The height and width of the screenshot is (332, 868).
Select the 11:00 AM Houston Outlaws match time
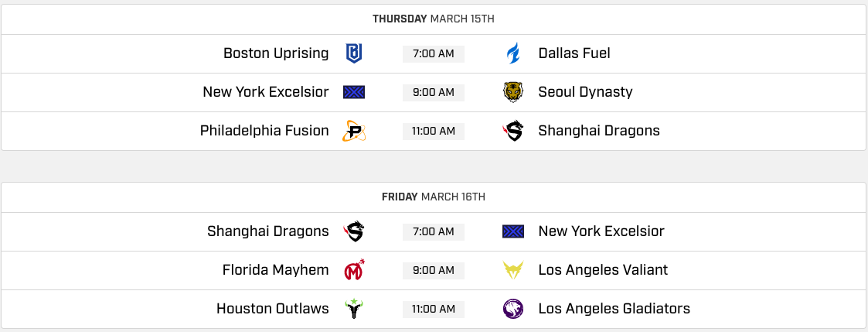click(x=433, y=309)
